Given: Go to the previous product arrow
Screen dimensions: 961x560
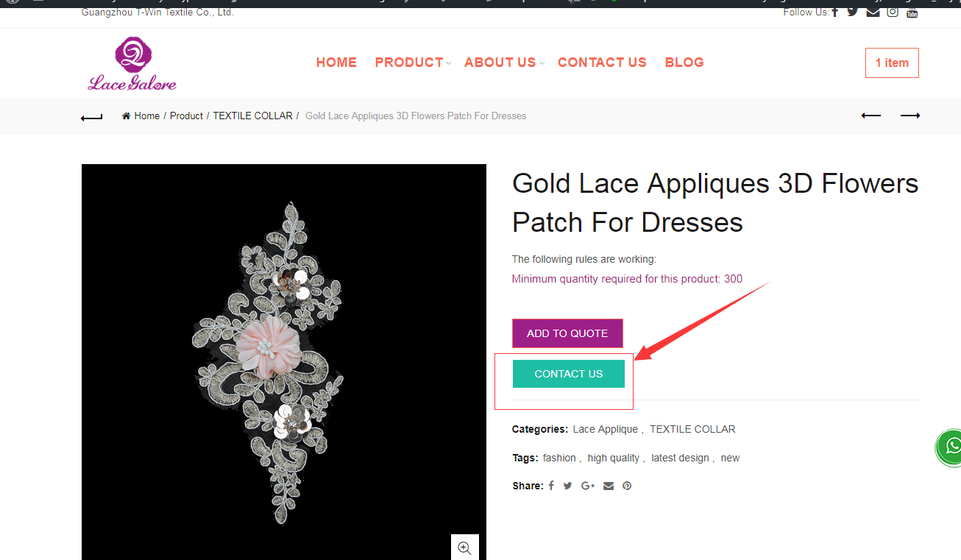Looking at the screenshot, I should coord(871,116).
